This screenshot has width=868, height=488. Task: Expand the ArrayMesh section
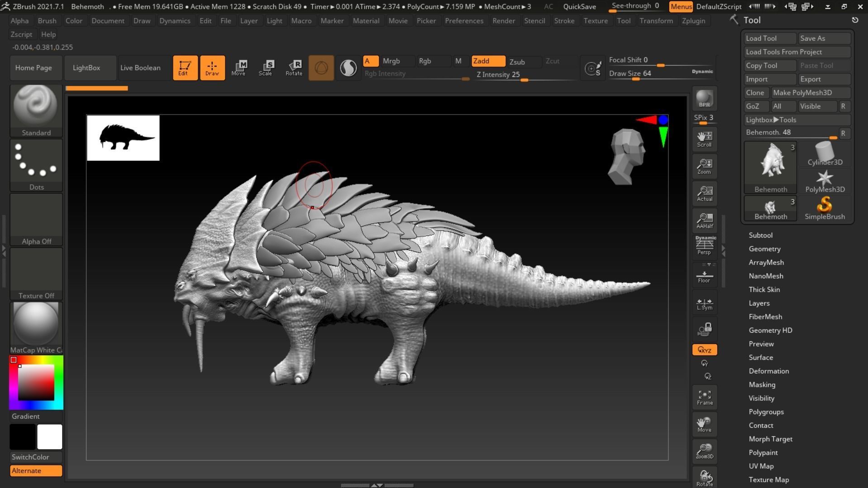[766, 263]
